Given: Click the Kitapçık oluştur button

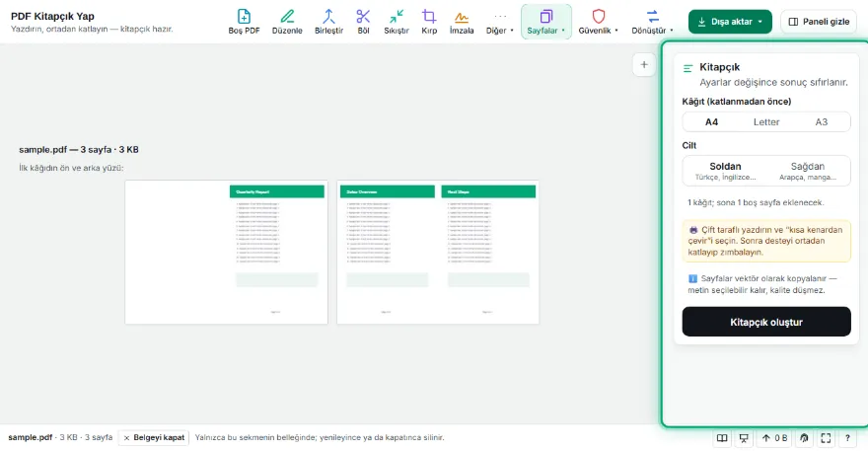Looking at the screenshot, I should 766,322.
